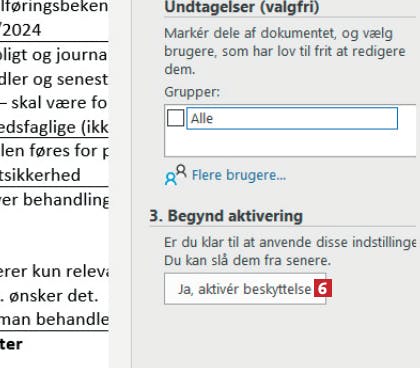Open the Flere brugere link
Image resolution: width=420 pixels, height=368 pixels.
(239, 175)
